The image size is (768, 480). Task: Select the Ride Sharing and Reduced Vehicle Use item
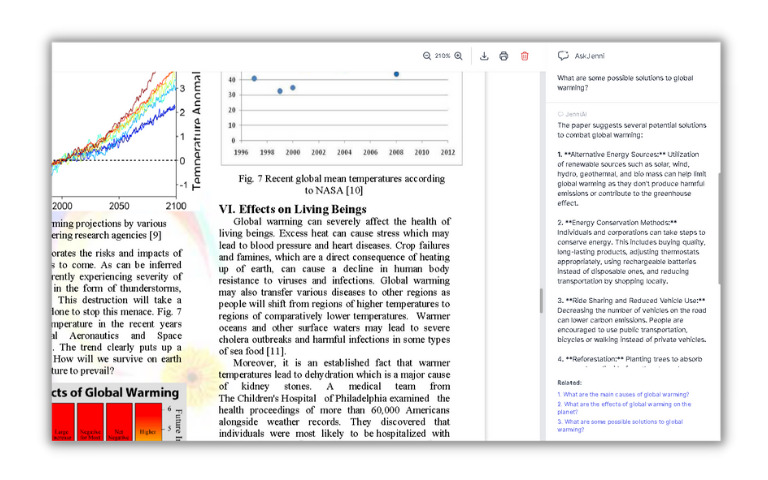632,320
